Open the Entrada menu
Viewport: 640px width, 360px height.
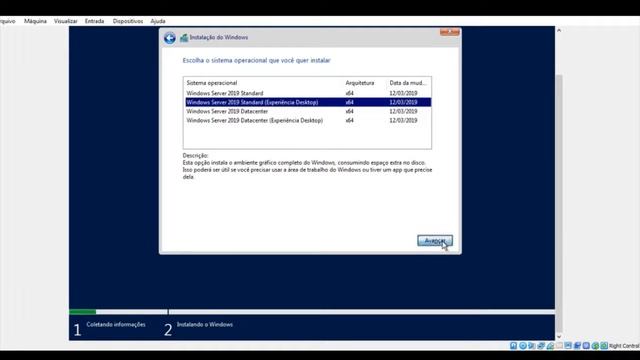(94, 21)
